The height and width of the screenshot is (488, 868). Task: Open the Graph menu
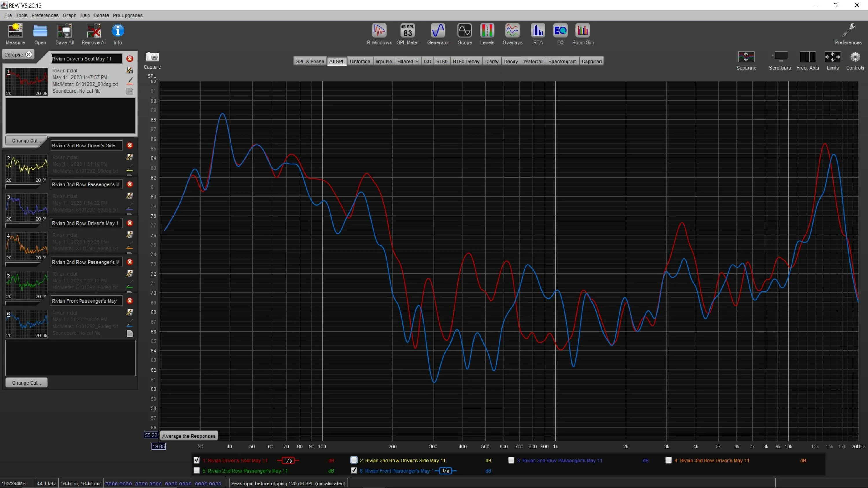(x=69, y=16)
